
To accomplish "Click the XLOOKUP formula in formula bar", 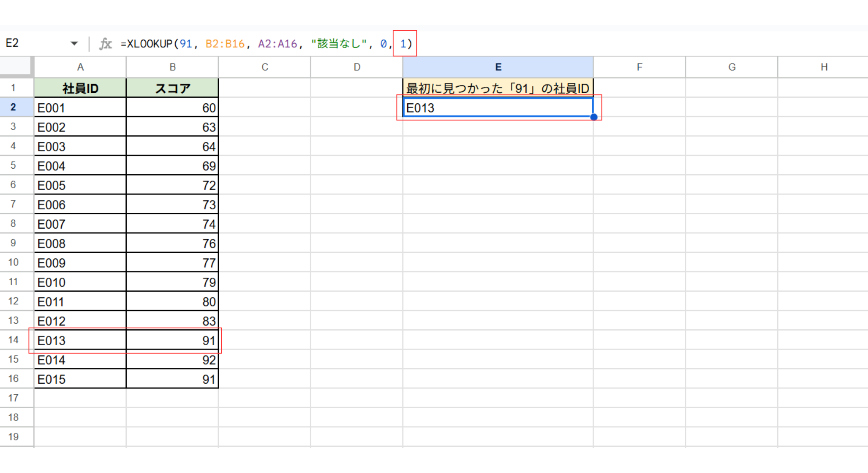I will tap(266, 44).
